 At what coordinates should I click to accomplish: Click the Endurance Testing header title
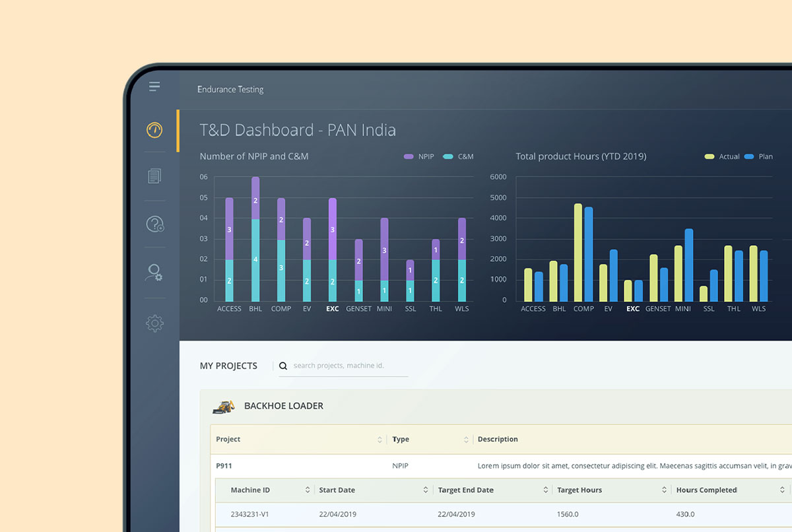point(230,89)
